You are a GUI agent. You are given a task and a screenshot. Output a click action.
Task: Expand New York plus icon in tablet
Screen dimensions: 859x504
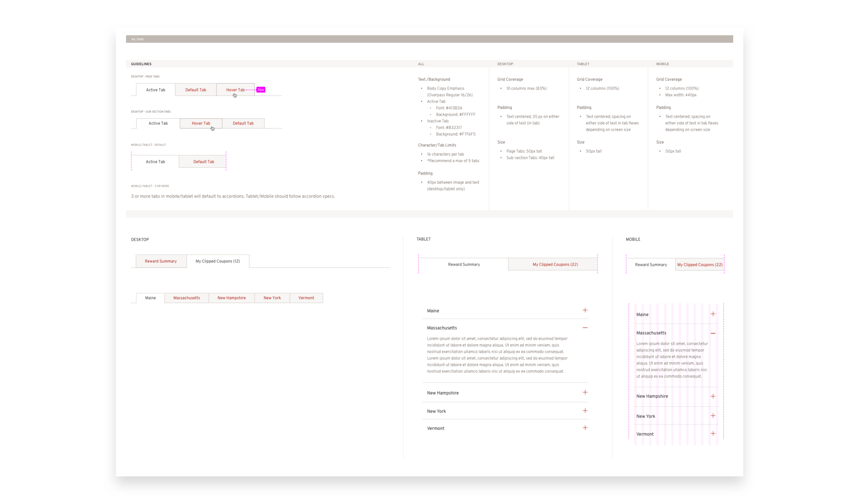pyautogui.click(x=585, y=411)
